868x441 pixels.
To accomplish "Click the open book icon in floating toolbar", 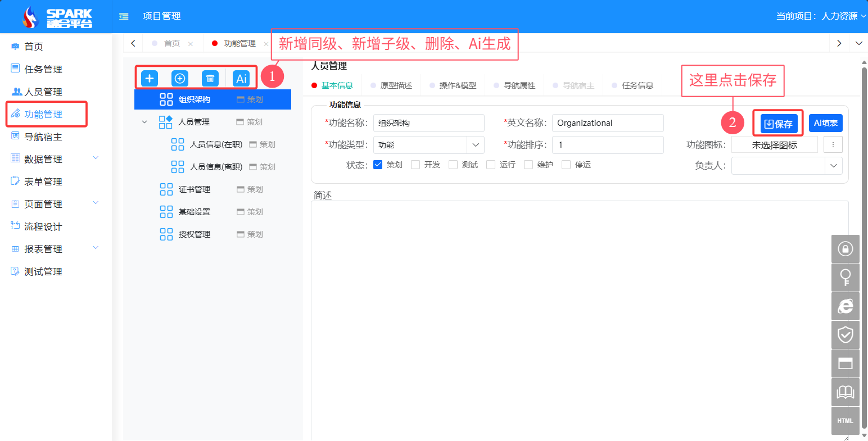I will [846, 392].
